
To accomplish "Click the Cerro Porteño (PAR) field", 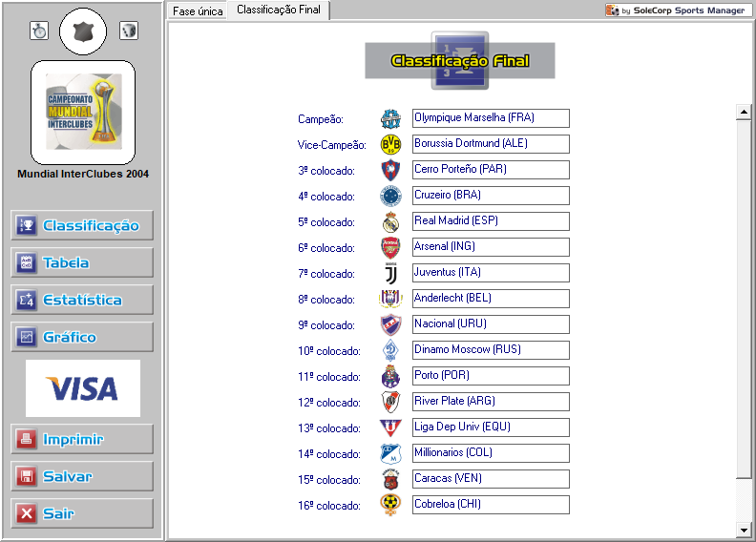I will point(491,170).
